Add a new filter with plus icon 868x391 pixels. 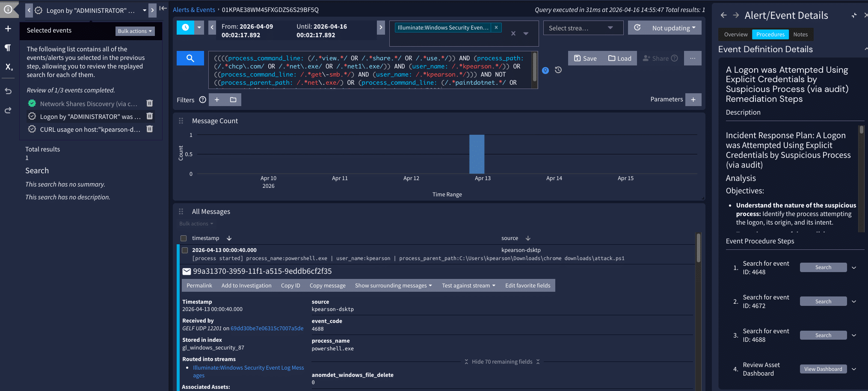pyautogui.click(x=217, y=100)
